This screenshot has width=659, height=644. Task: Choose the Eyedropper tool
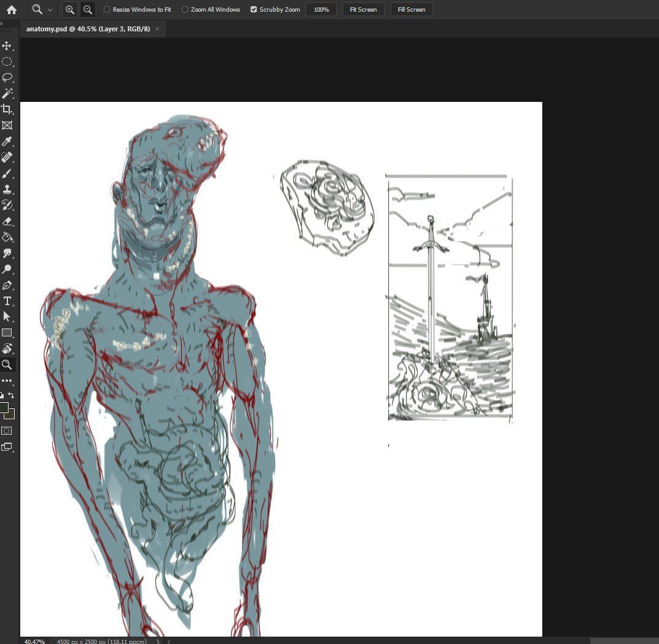click(7, 141)
